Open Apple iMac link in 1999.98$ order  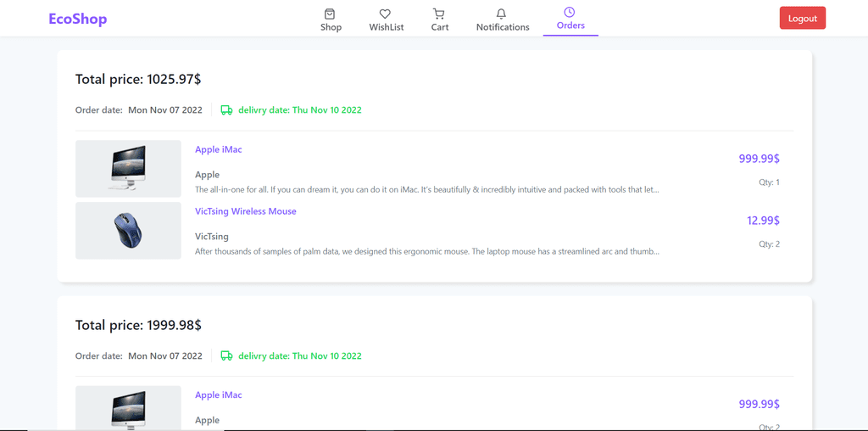(218, 395)
